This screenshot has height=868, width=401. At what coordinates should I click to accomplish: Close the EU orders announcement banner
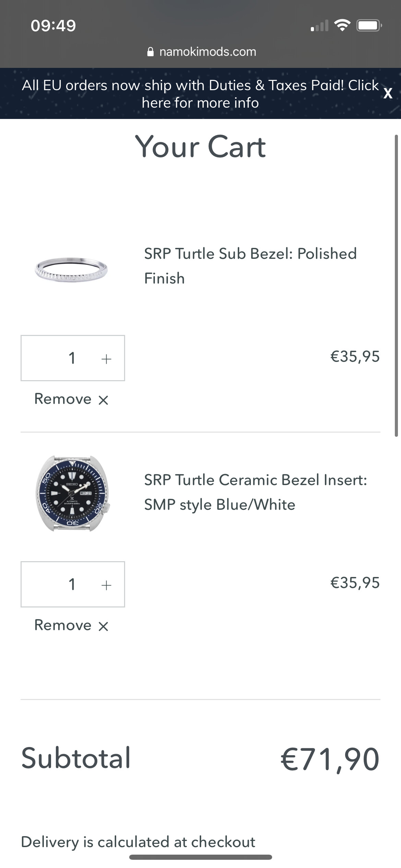click(x=388, y=94)
